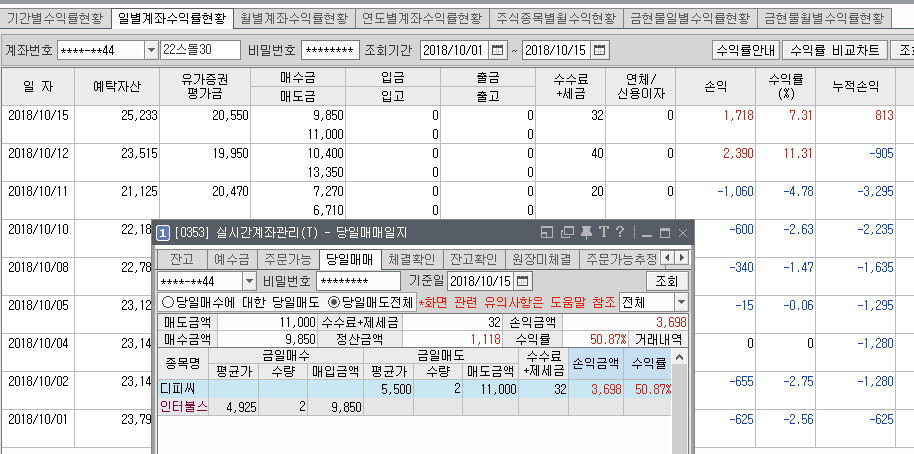Switch to 주식종목별월수익현황 tab

pos(556,18)
